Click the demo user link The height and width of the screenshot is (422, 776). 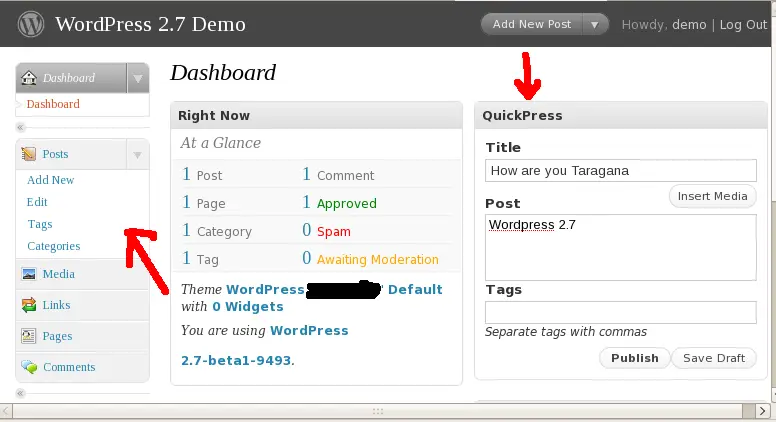689,25
